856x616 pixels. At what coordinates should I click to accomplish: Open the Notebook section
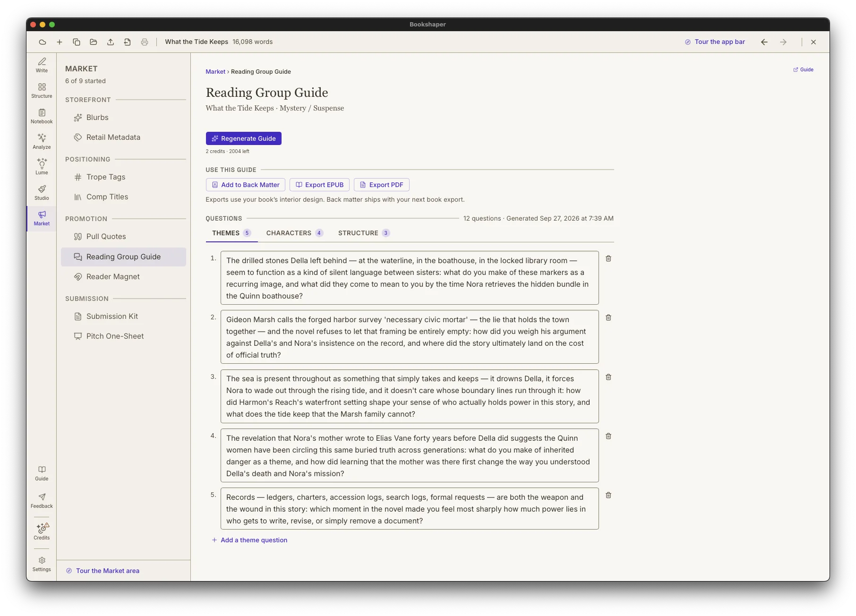[x=42, y=116]
